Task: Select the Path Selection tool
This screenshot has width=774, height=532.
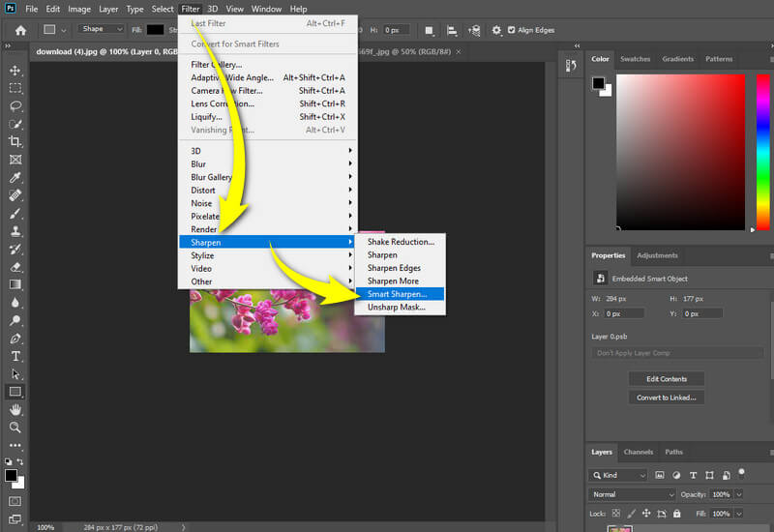Action: click(15, 374)
